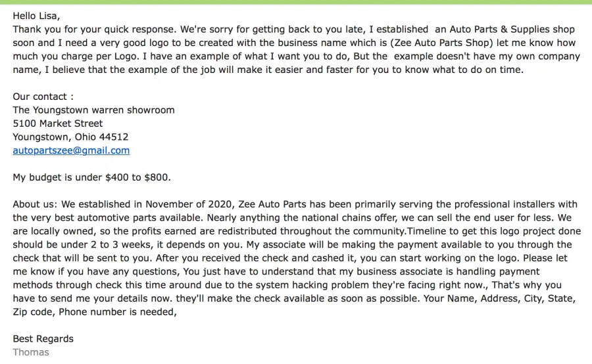The width and height of the screenshot is (592, 364).
Task: Click the words 'Your Name, Address, City, State,'
Action: [x=499, y=298]
